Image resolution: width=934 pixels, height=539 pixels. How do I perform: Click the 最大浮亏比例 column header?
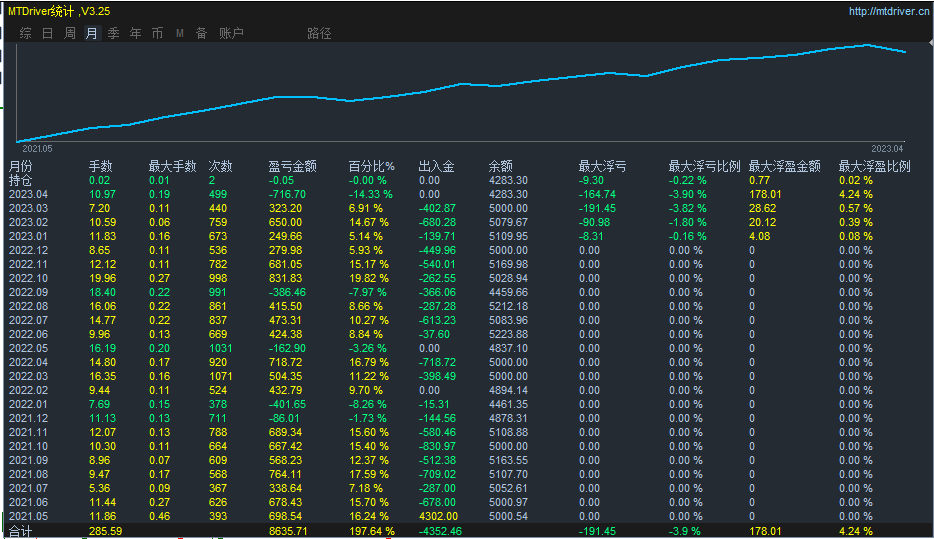(704, 166)
